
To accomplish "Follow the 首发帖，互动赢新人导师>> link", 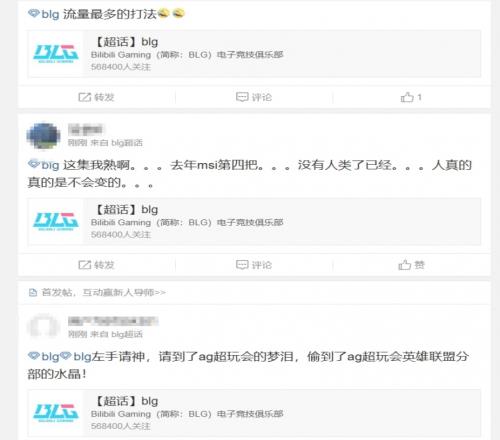I will tap(103, 293).
